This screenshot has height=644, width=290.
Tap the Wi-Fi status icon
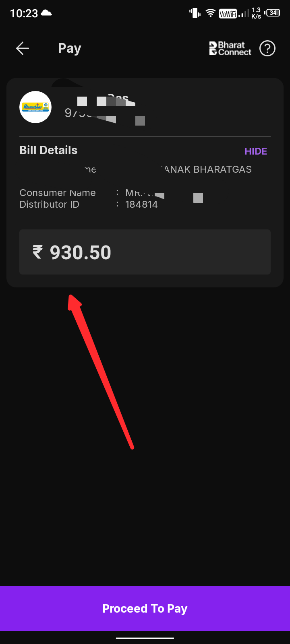210,13
